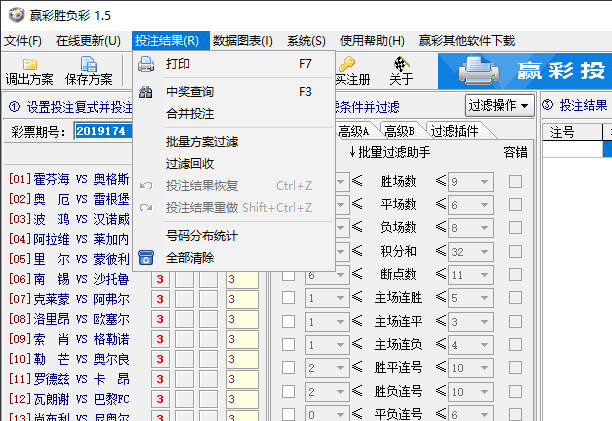This screenshot has width=612, height=421.
Task: Expand 胜场数 maximum value dropdown
Action: (484, 182)
